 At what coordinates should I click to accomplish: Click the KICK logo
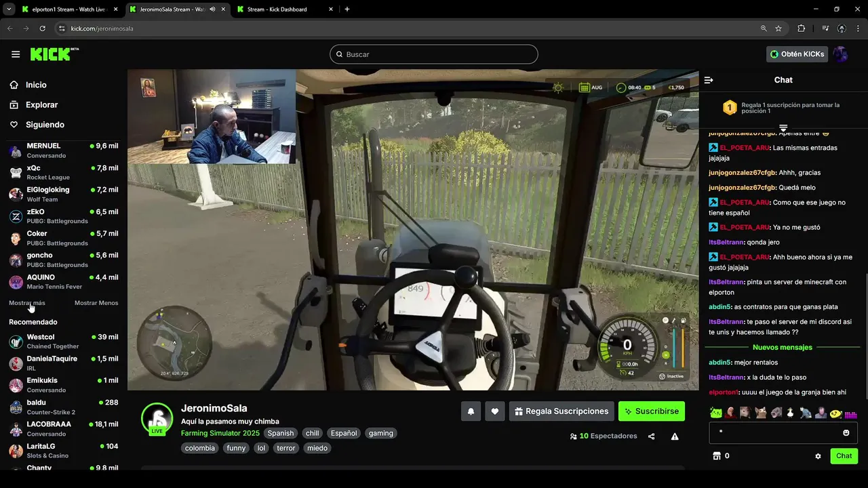pos(54,54)
